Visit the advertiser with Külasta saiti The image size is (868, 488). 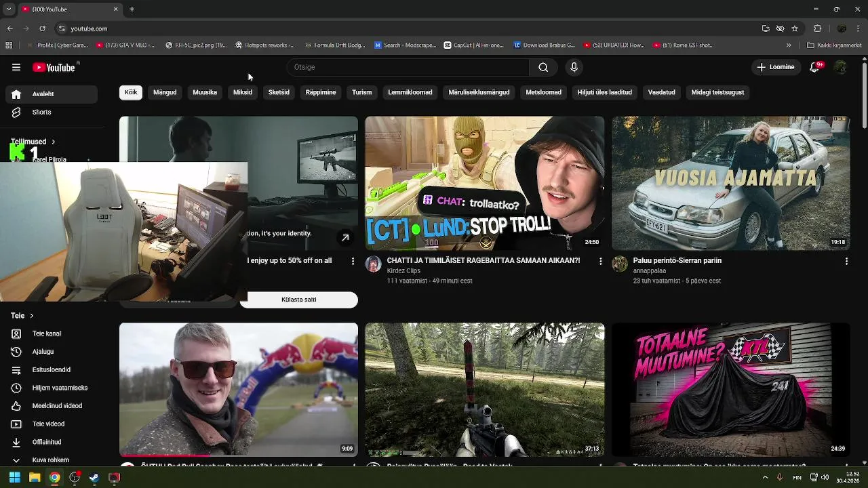[x=299, y=300]
